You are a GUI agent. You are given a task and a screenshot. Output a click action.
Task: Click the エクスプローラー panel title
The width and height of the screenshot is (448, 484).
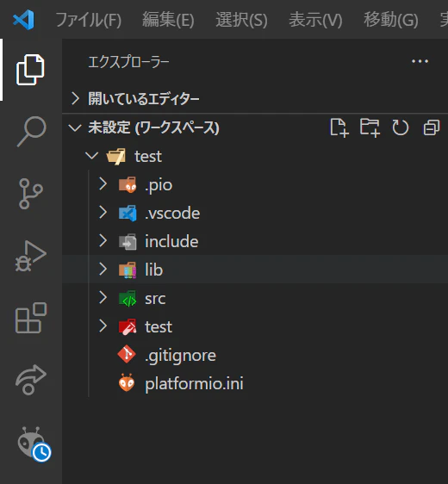coord(128,62)
